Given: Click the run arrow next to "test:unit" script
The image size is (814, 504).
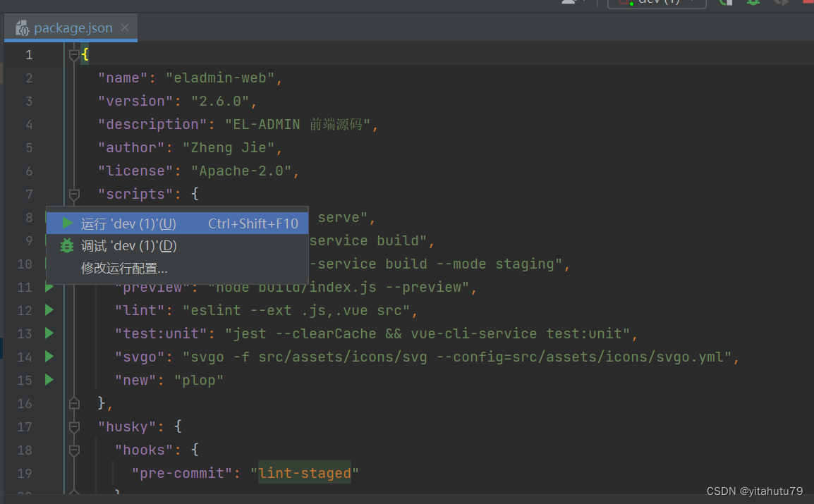Looking at the screenshot, I should tap(49, 333).
